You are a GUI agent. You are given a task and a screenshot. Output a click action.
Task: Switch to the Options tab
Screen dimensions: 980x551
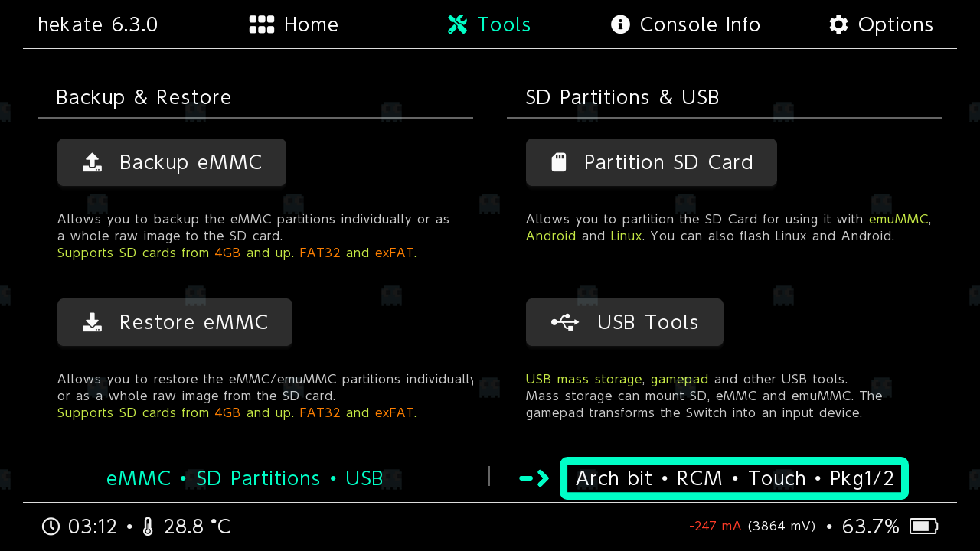pyautogui.click(x=881, y=24)
